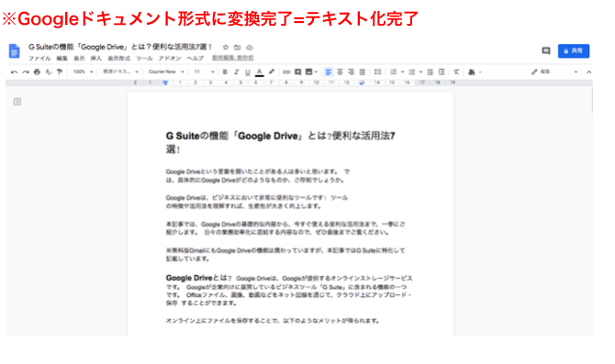Undo the last action
The height and width of the screenshot is (364, 615).
point(14,72)
